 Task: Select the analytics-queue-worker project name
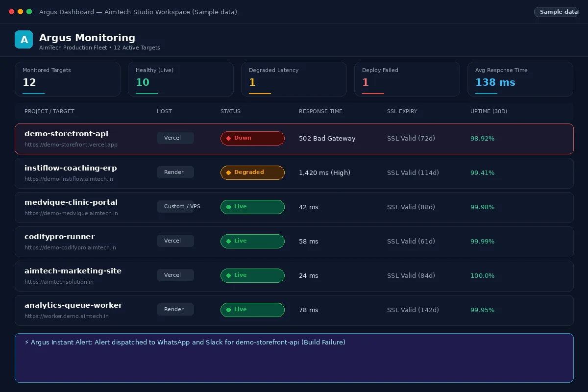click(x=73, y=305)
